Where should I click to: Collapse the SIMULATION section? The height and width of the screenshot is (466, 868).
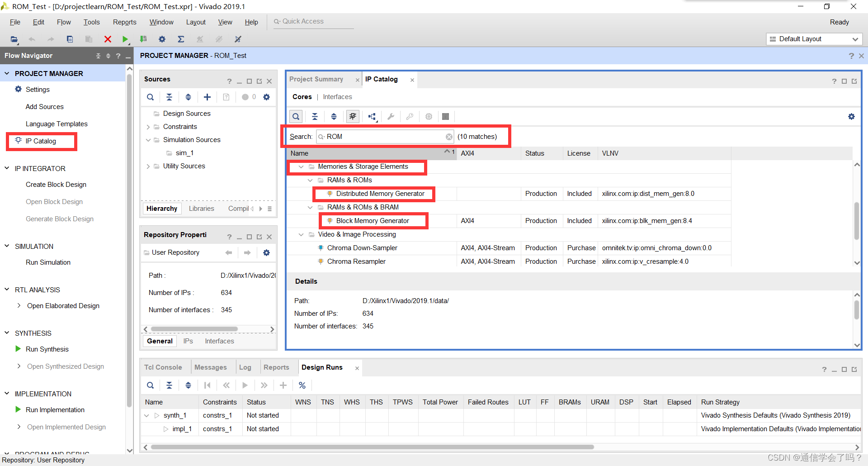[x=7, y=246]
